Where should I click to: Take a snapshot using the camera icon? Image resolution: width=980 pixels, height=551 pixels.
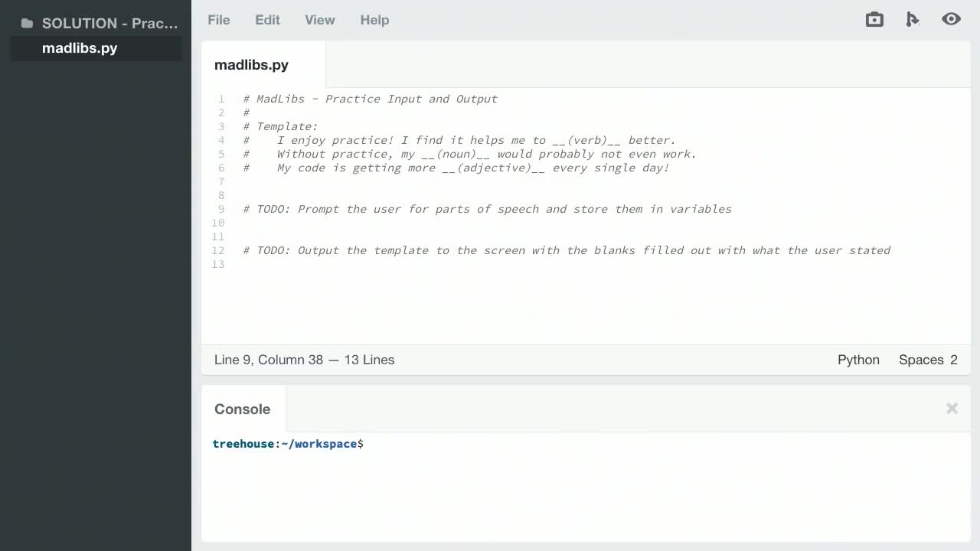(x=874, y=19)
